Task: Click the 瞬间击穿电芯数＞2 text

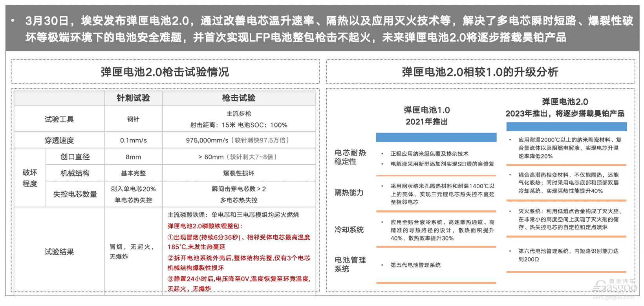Action: [x=239, y=189]
